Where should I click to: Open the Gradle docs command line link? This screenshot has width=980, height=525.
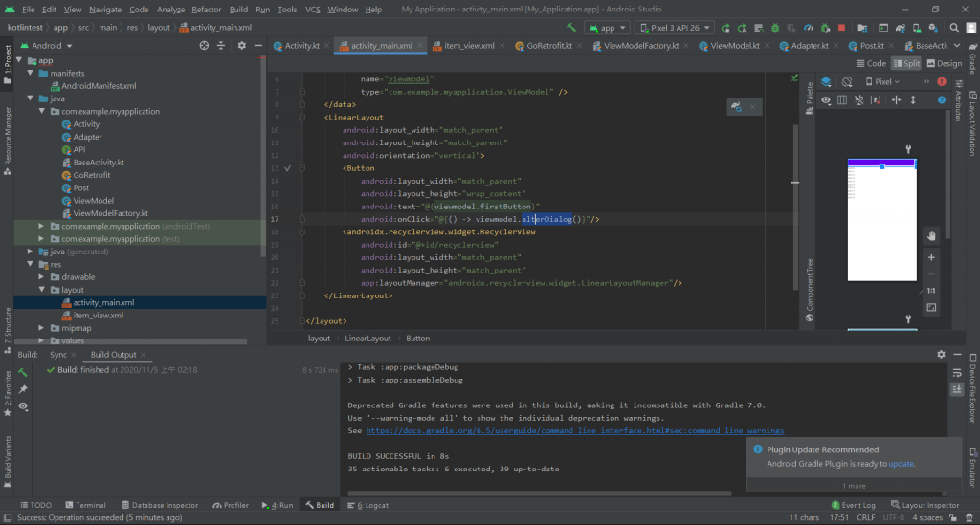click(x=574, y=431)
